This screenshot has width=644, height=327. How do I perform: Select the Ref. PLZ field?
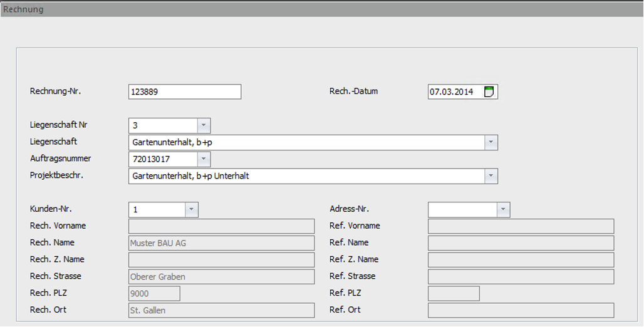click(454, 294)
